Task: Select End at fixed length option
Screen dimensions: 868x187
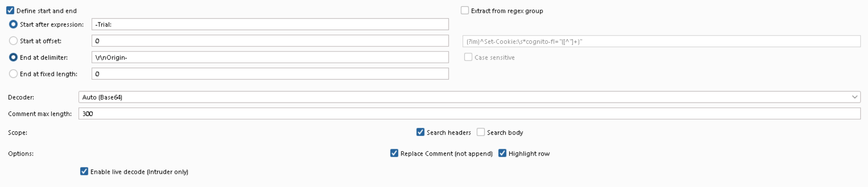Action: point(13,74)
